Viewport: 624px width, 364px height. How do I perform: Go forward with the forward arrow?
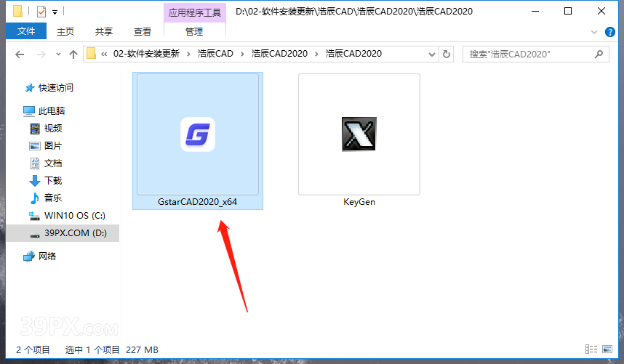point(41,54)
